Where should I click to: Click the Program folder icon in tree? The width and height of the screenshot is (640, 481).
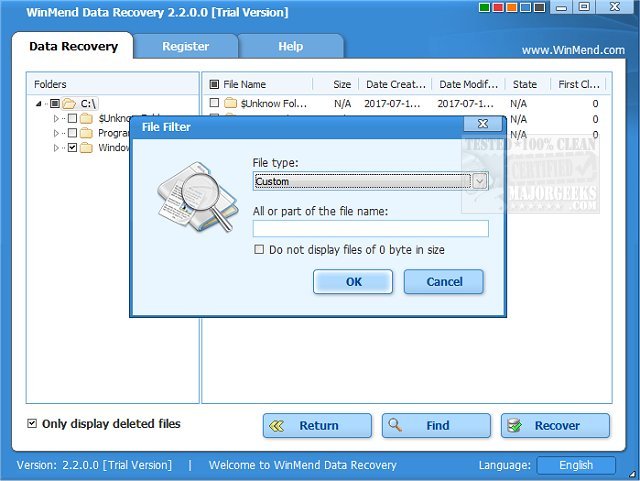pos(86,133)
